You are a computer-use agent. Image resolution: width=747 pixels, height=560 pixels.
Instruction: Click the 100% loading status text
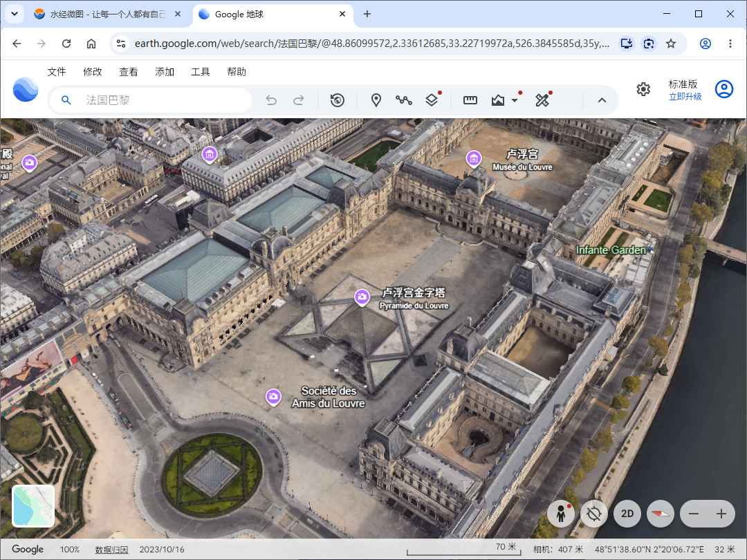(x=70, y=550)
